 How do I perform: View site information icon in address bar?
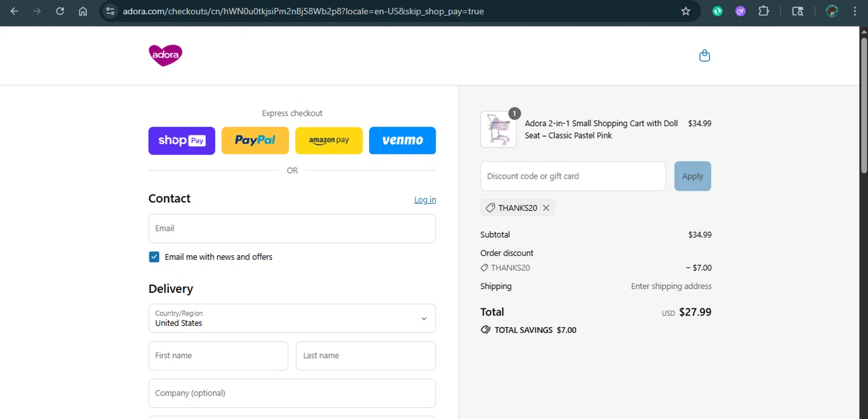click(x=111, y=11)
